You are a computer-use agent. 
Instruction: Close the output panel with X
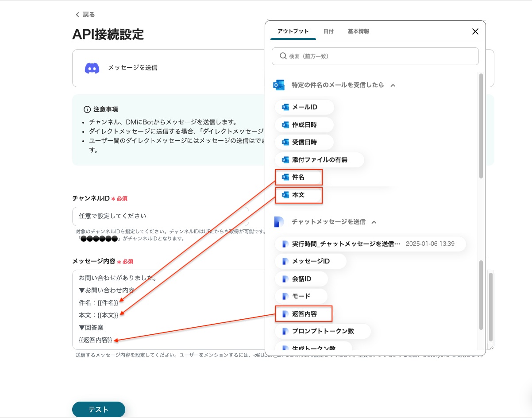pyautogui.click(x=475, y=31)
